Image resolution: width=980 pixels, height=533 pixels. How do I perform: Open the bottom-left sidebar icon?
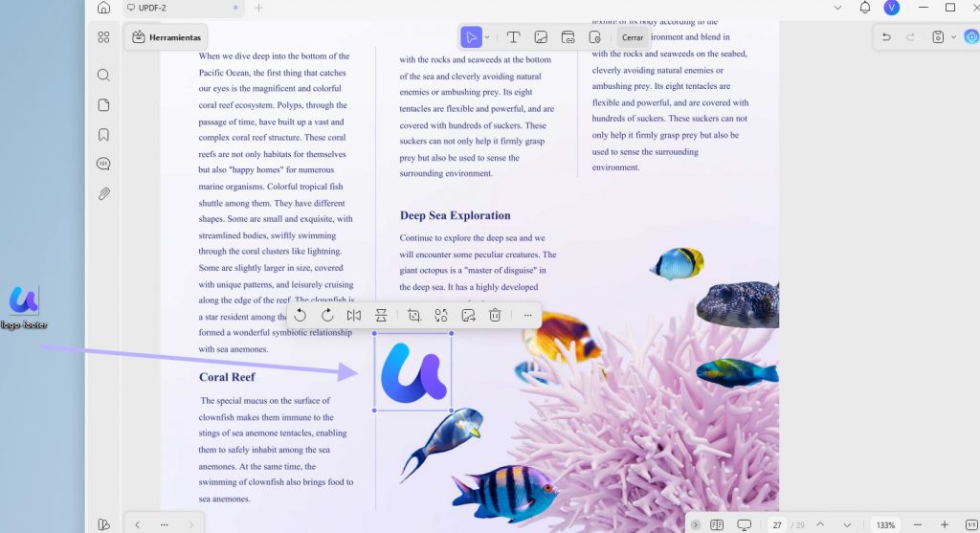pos(103,525)
